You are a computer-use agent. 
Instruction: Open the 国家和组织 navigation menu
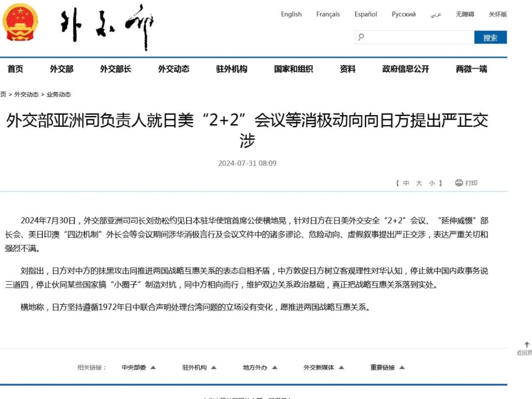293,69
